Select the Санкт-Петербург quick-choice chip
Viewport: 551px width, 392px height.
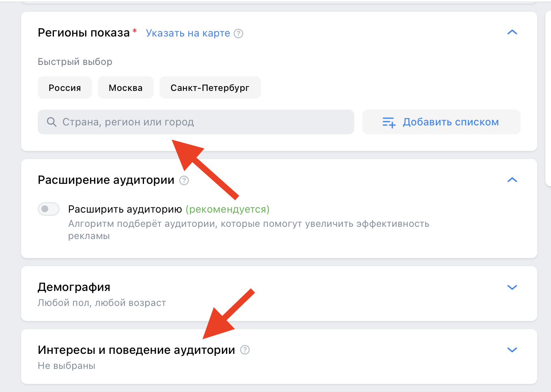tap(210, 87)
